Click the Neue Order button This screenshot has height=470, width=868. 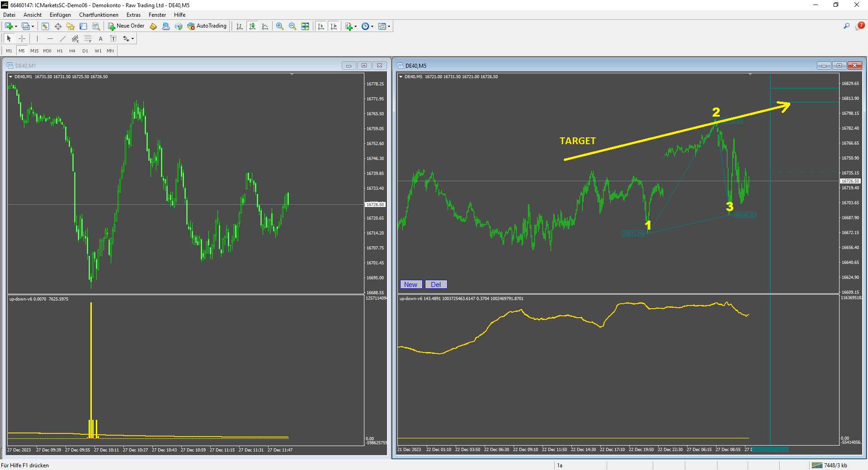(x=126, y=26)
